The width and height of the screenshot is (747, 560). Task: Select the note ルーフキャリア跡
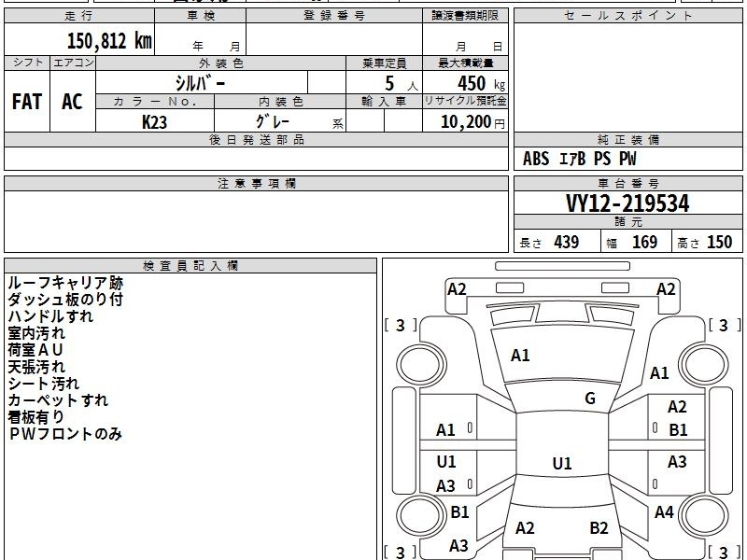[x=65, y=283]
